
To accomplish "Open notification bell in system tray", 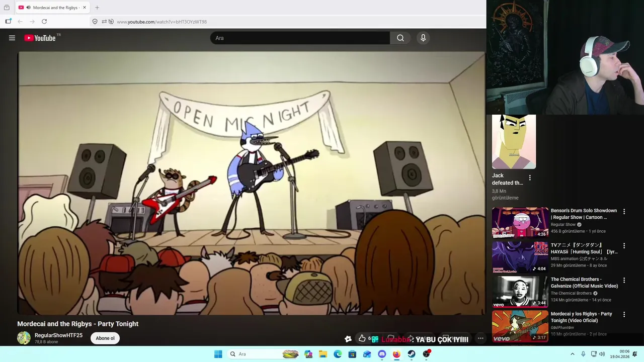I will pos(635,354).
